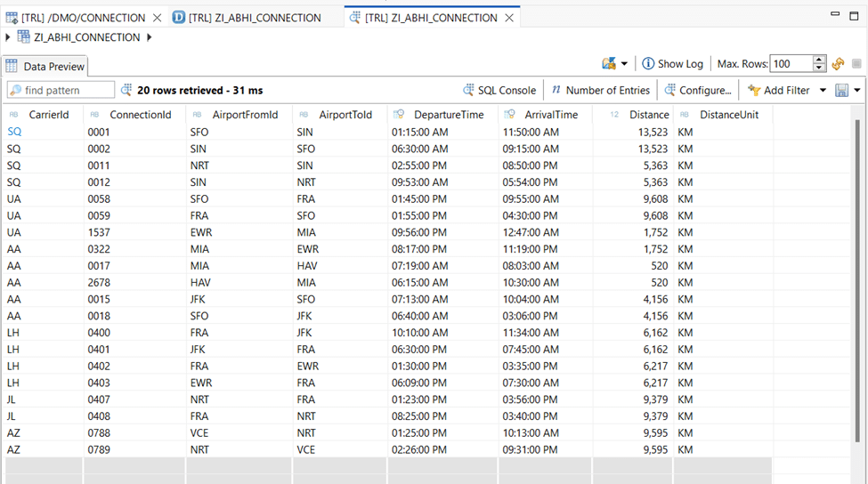The image size is (868, 484).
Task: Expand the breadcrumb arrow after ZI_ABHI_CONNECTION
Action: (x=149, y=37)
